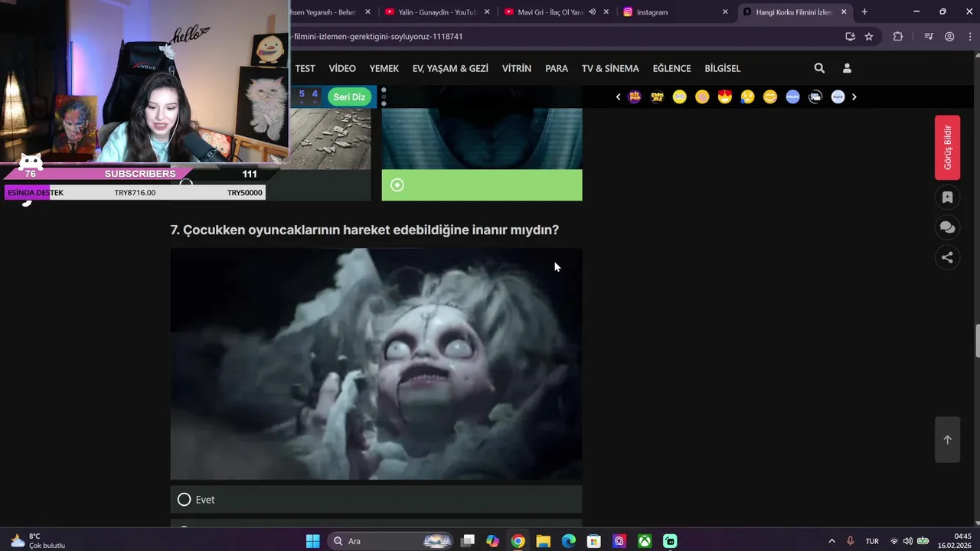Open the BİLGİSEL menu item
The height and width of the screenshot is (551, 980).
click(x=723, y=68)
